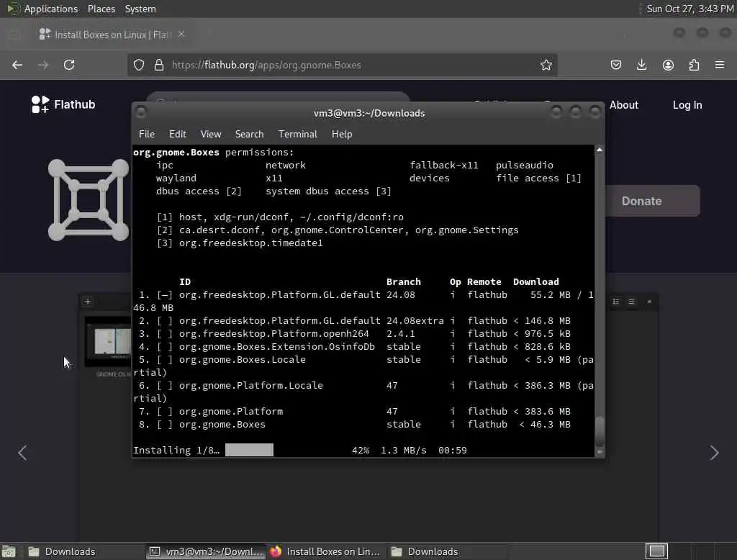The width and height of the screenshot is (737, 560).
Task: Bookmark this page with the star icon
Action: tap(546, 65)
